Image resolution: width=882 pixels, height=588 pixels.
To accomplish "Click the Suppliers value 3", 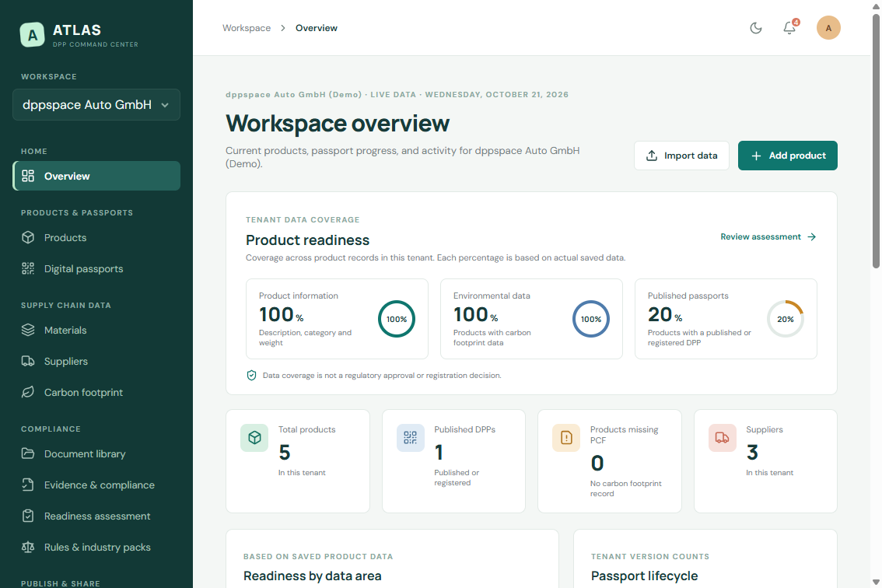I will (753, 453).
